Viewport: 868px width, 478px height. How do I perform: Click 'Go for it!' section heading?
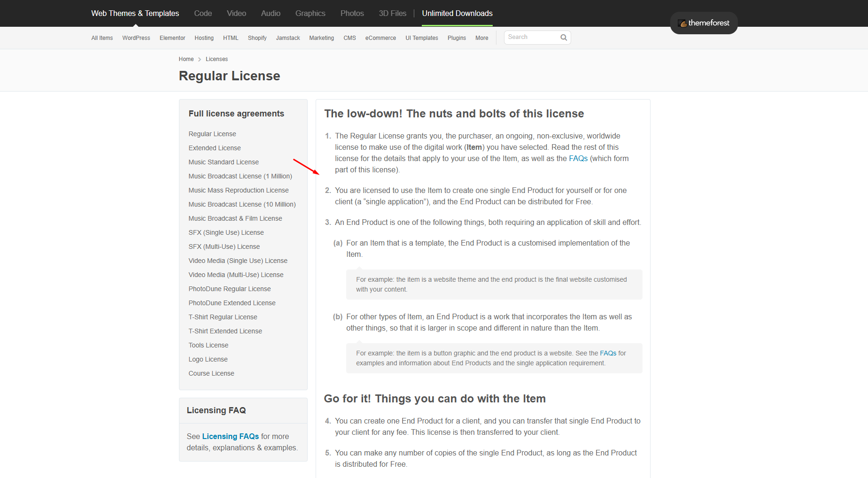pyautogui.click(x=434, y=399)
